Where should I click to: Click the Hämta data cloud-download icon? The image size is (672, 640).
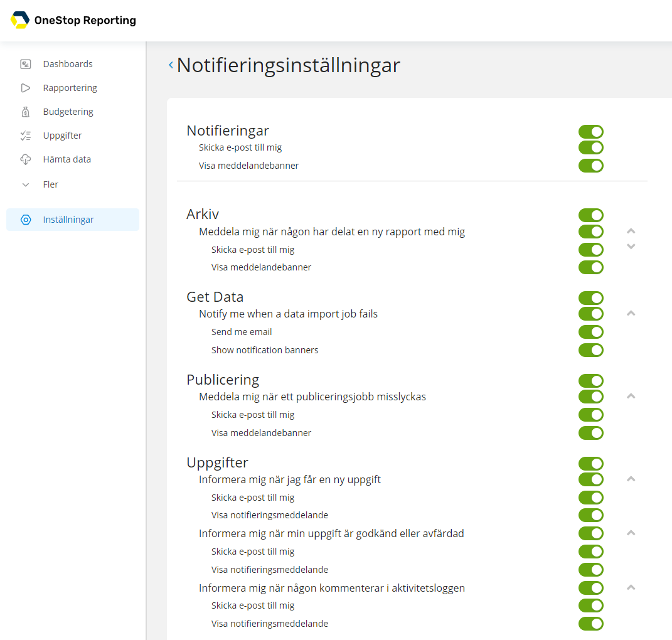click(x=26, y=159)
